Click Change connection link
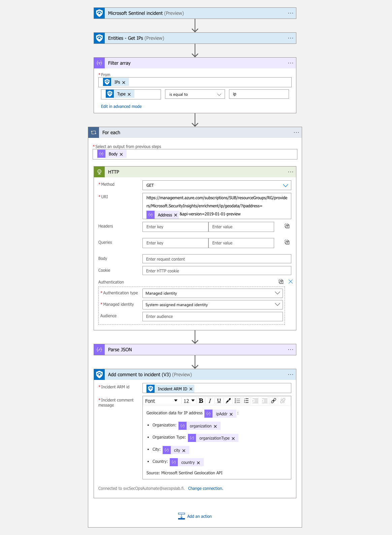The width and height of the screenshot is (392, 535). point(205,488)
